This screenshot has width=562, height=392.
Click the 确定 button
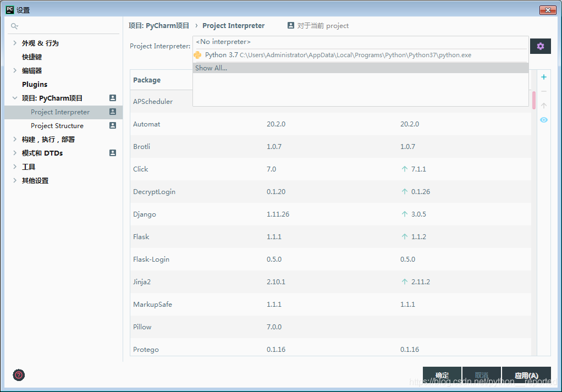(x=442, y=375)
